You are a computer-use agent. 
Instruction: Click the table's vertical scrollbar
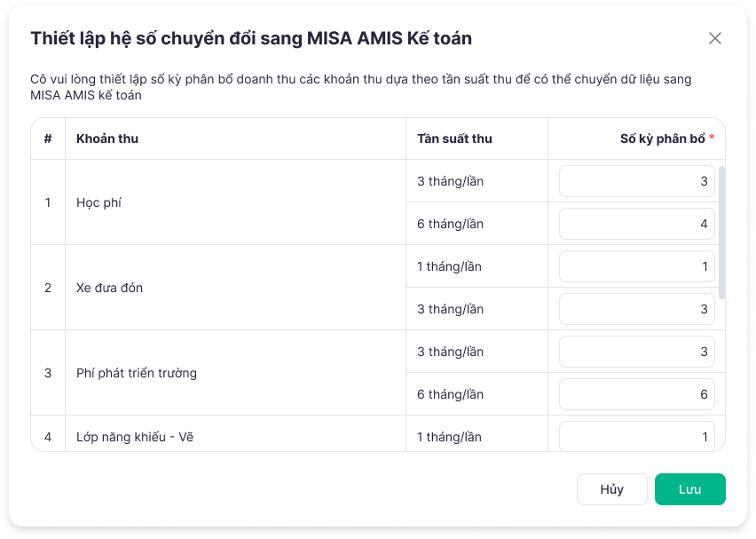click(721, 231)
